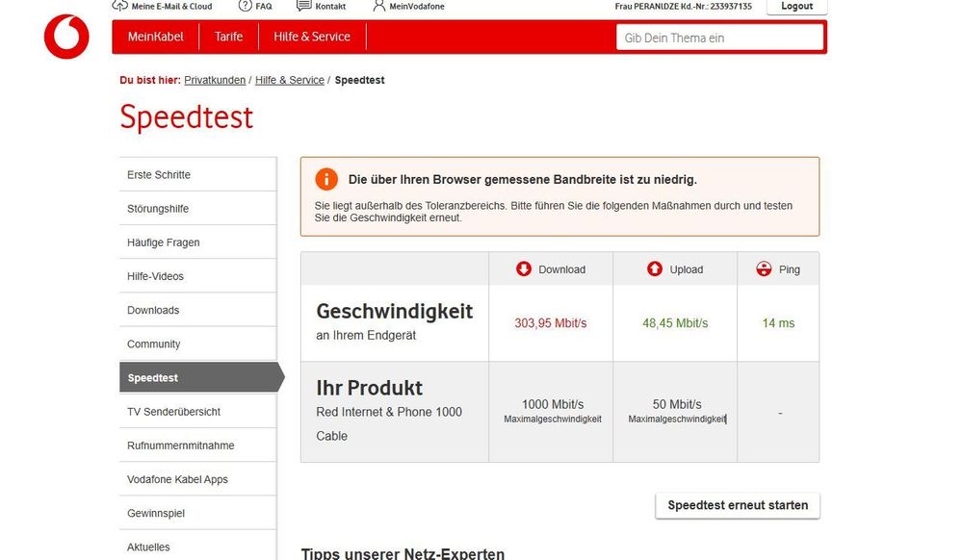Select TV Senderübersicht in the sidebar
962x560 pixels.
tap(197, 412)
